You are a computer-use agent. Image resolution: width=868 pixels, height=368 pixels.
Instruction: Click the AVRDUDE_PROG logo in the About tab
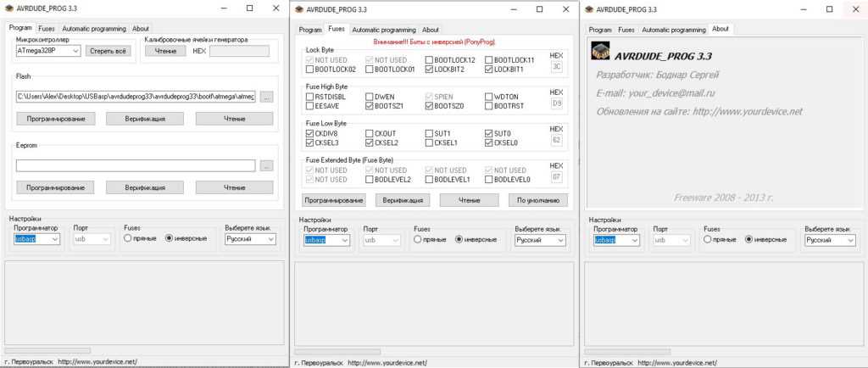(x=599, y=53)
